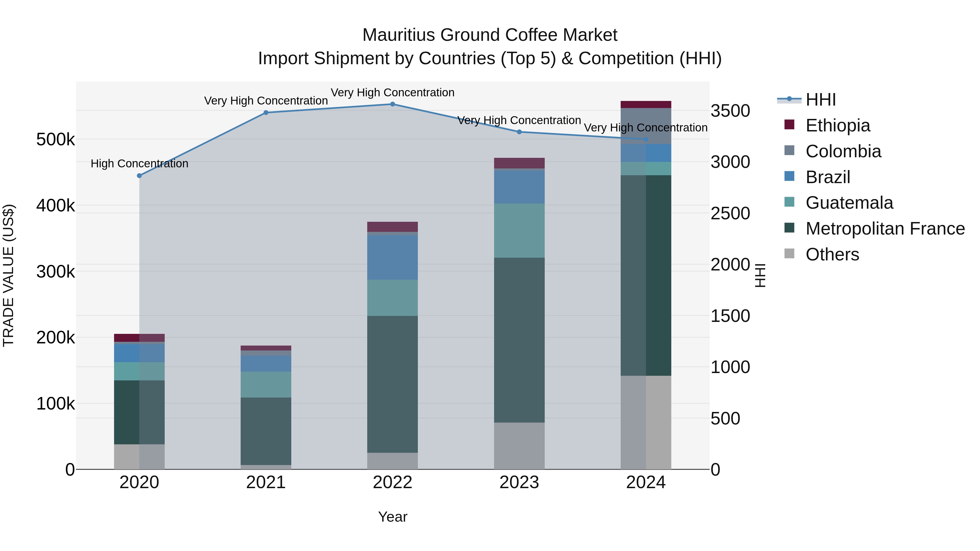Viewport: 980px width, 551px height.
Task: Click the 2020 High Concentration annotation
Action: coord(139,164)
